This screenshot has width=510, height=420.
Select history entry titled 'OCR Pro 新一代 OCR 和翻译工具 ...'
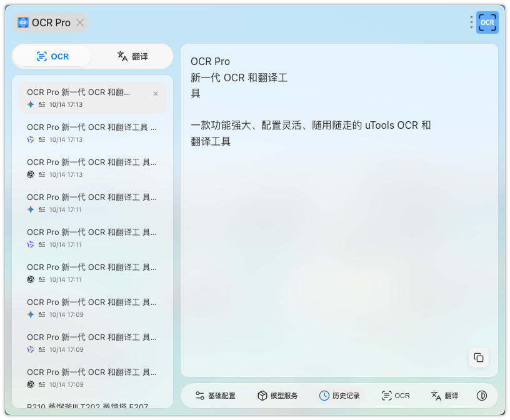[92, 132]
